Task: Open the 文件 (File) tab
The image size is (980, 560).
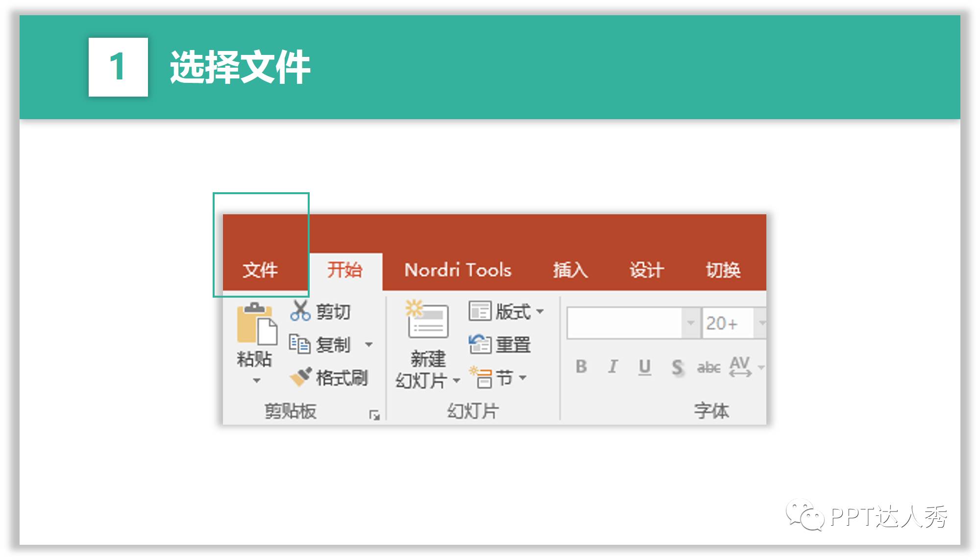Action: 260,270
